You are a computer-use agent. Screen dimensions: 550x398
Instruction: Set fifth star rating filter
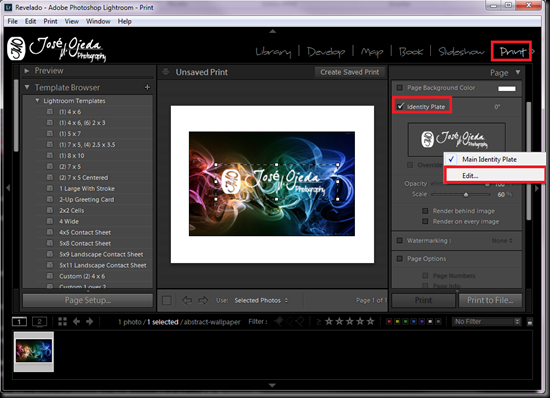point(370,321)
